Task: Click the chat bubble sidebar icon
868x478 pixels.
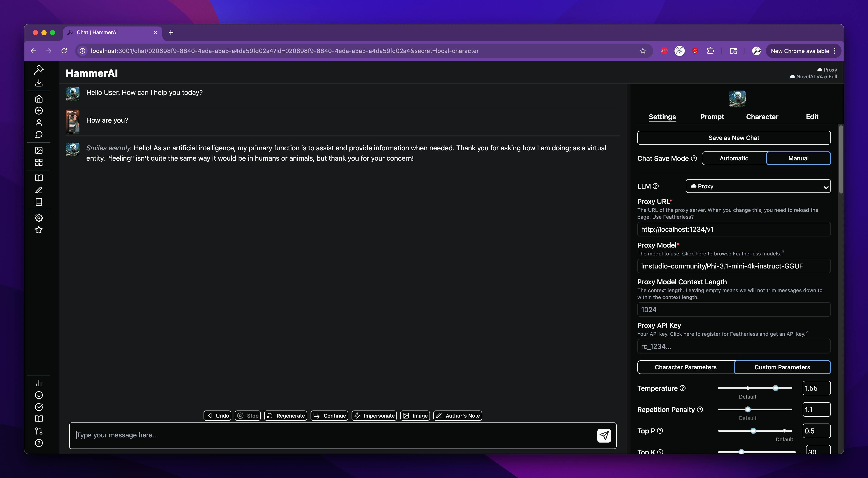Action: [x=39, y=135]
